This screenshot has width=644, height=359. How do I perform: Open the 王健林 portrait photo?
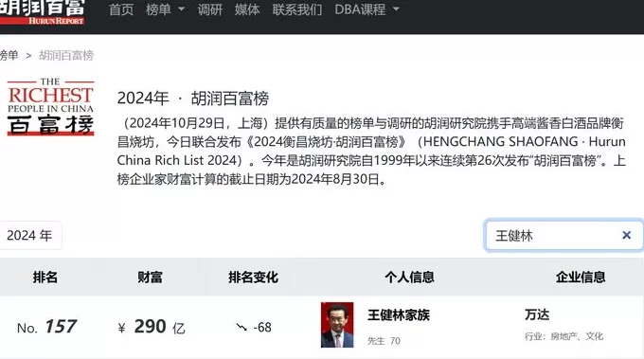337,325
